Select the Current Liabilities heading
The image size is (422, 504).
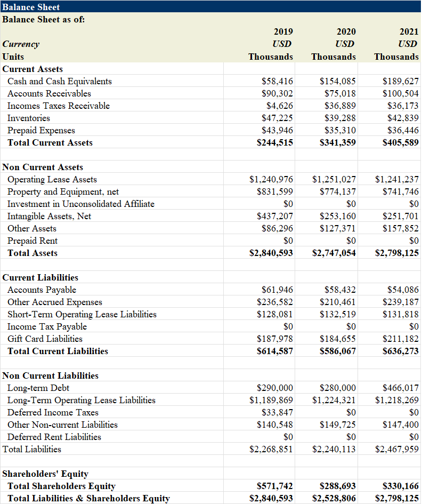40,277
